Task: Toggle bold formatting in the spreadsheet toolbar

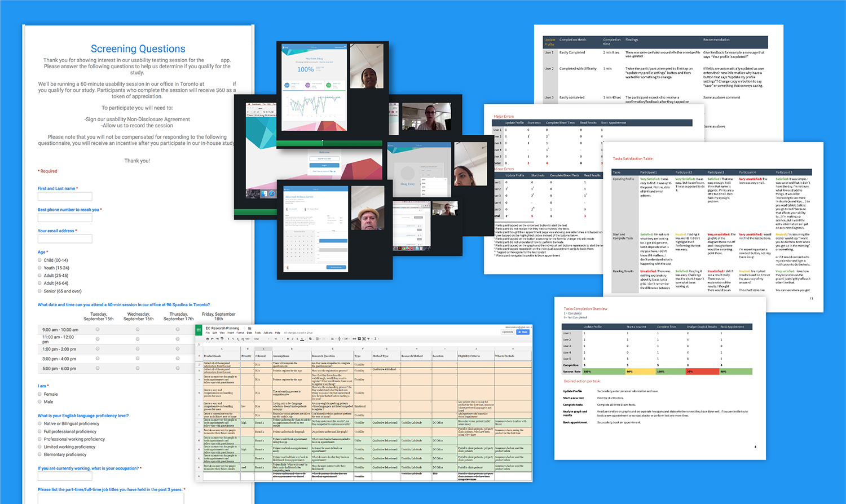Action: pyautogui.click(x=288, y=339)
